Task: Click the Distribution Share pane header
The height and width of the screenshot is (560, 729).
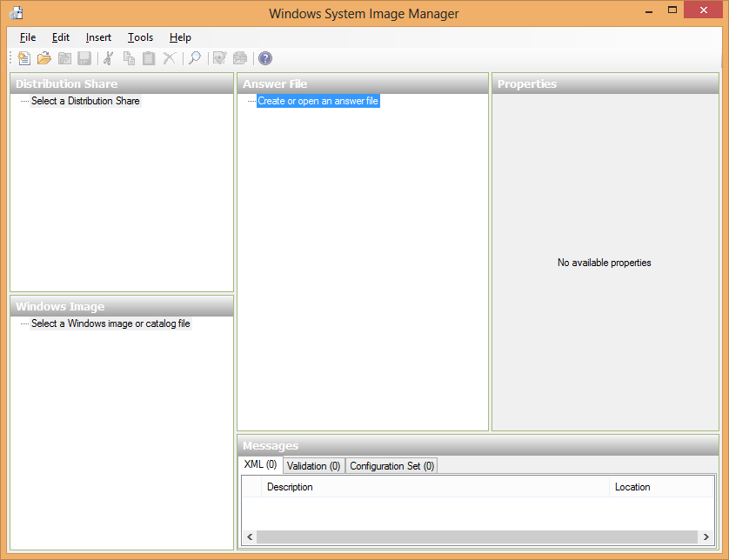Action: coord(122,83)
